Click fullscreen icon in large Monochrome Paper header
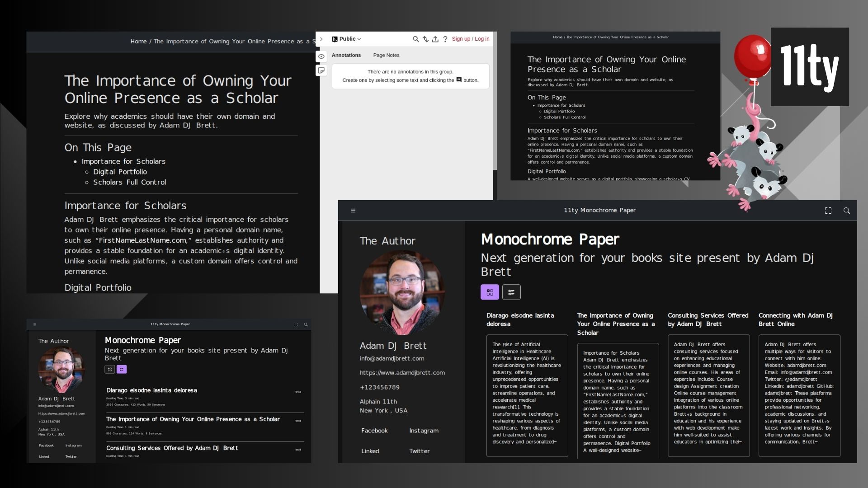The height and width of the screenshot is (488, 868). click(x=828, y=211)
